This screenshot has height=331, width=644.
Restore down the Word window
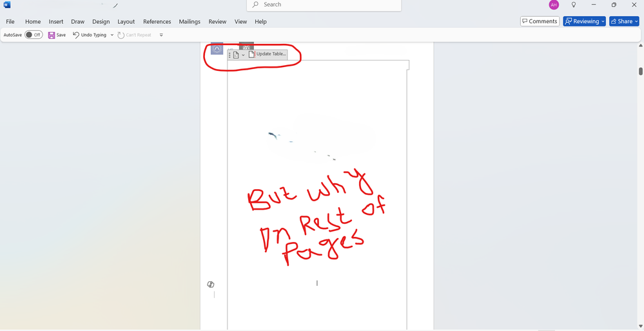[x=614, y=5]
